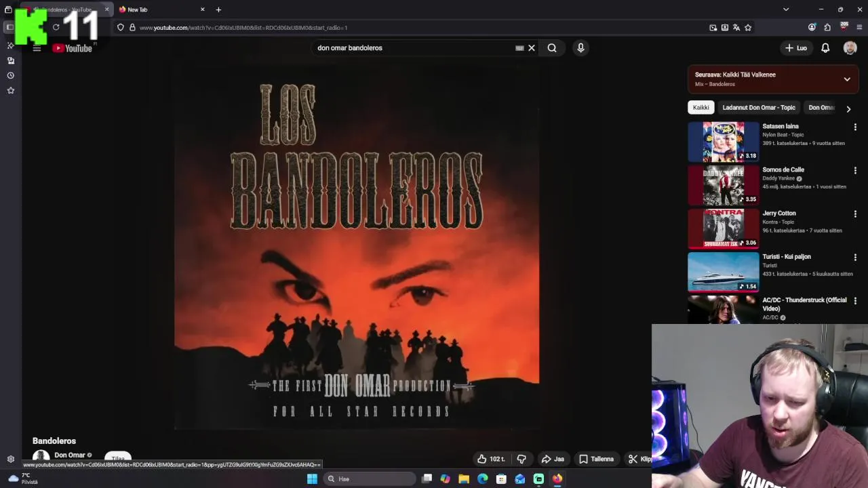This screenshot has width=868, height=488.
Task: Open the Satasen laina video thumbnail
Action: pos(724,142)
